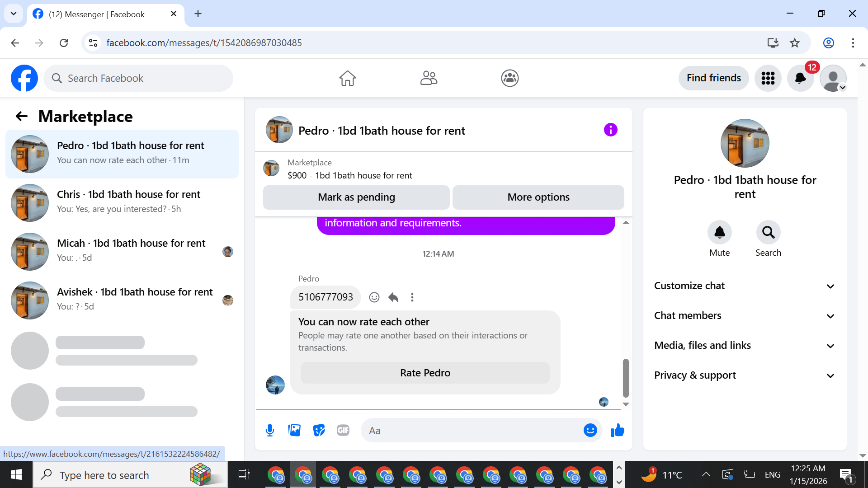Reply to the 5106777093 message

tap(393, 297)
